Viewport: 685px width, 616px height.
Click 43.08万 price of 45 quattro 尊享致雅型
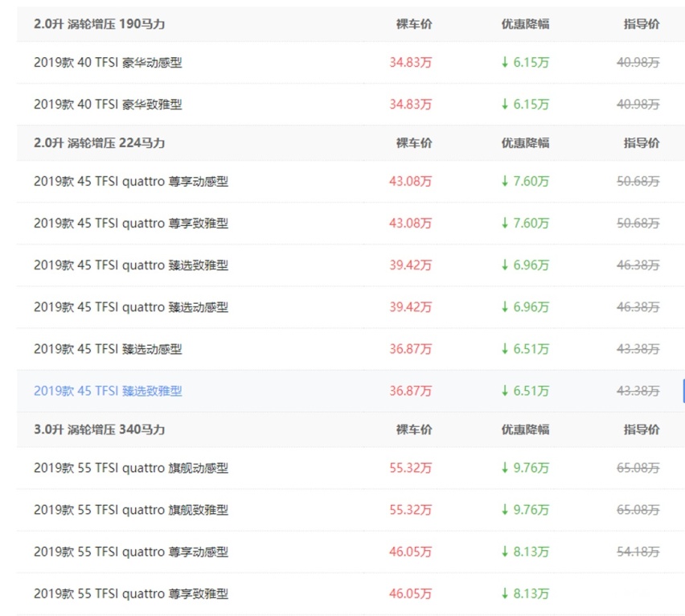(411, 224)
